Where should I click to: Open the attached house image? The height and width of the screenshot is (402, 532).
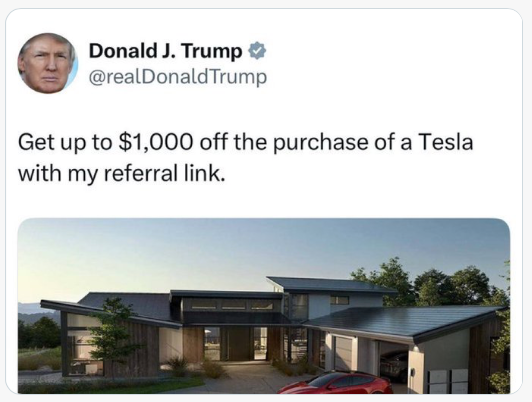click(264, 306)
